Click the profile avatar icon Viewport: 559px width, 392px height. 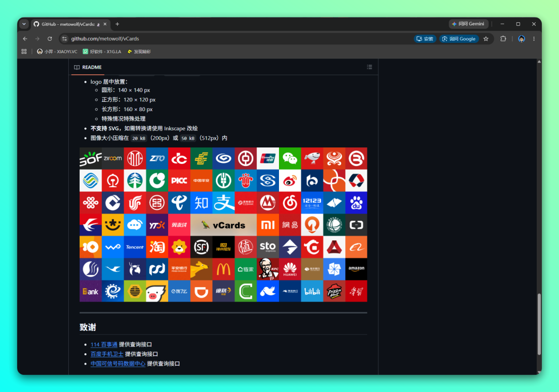521,39
